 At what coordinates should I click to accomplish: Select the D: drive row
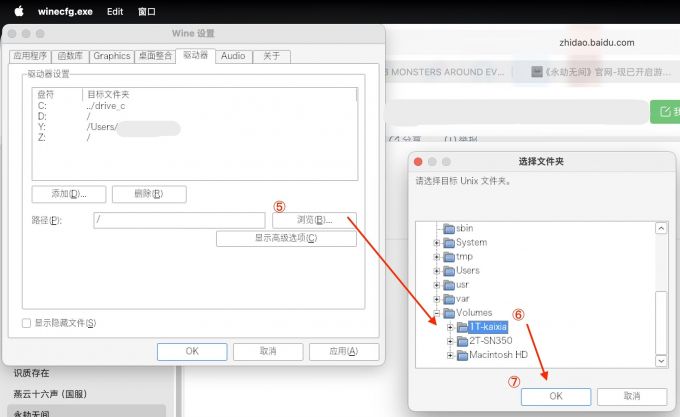(x=194, y=116)
